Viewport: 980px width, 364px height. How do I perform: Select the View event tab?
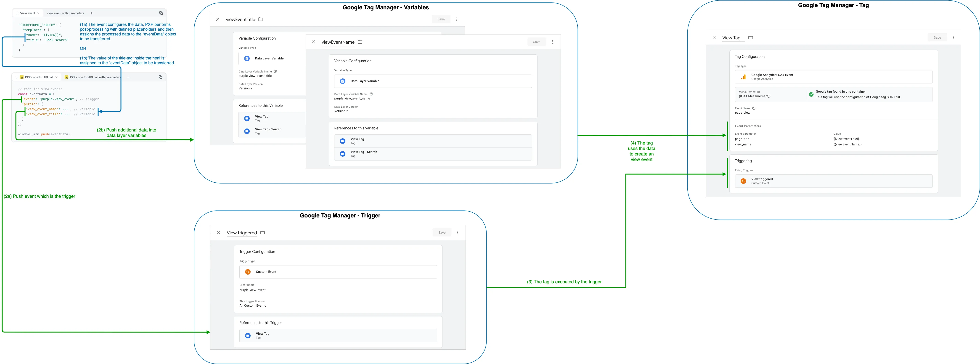(27, 13)
